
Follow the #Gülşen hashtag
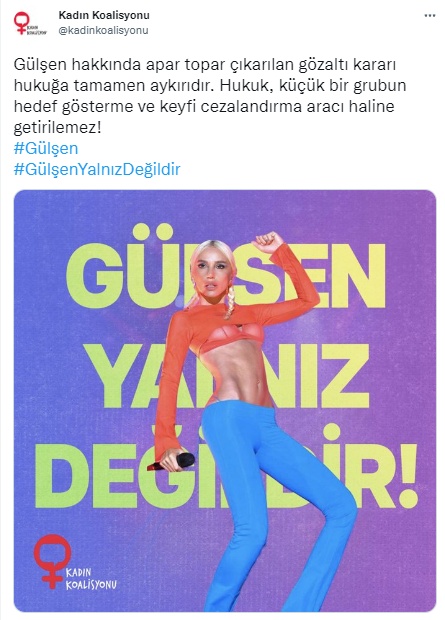click(46, 149)
